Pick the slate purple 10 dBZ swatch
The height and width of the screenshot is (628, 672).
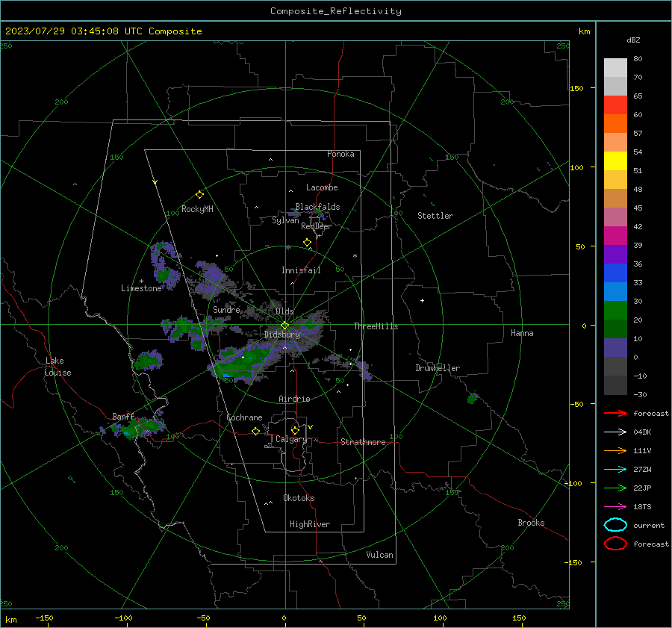coord(615,348)
